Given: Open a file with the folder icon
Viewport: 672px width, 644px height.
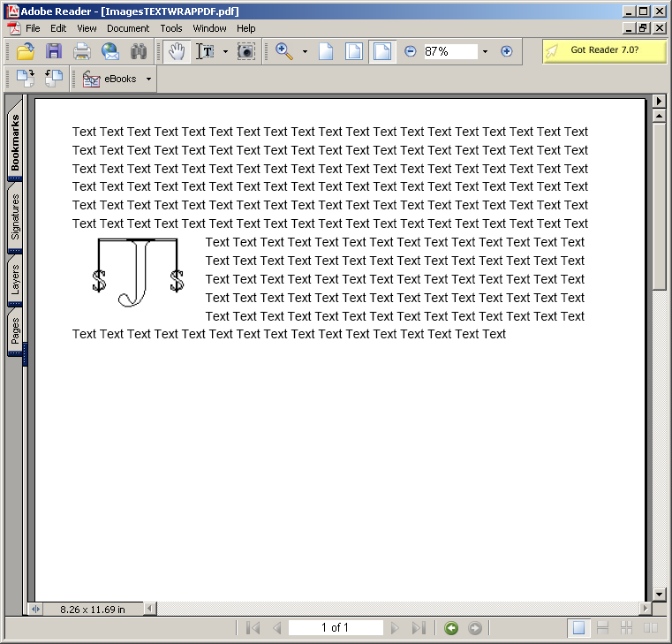Looking at the screenshot, I should pos(26,52).
